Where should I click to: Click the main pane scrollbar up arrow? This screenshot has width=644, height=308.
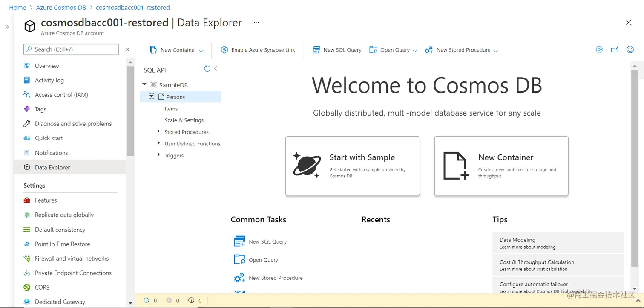[x=635, y=65]
